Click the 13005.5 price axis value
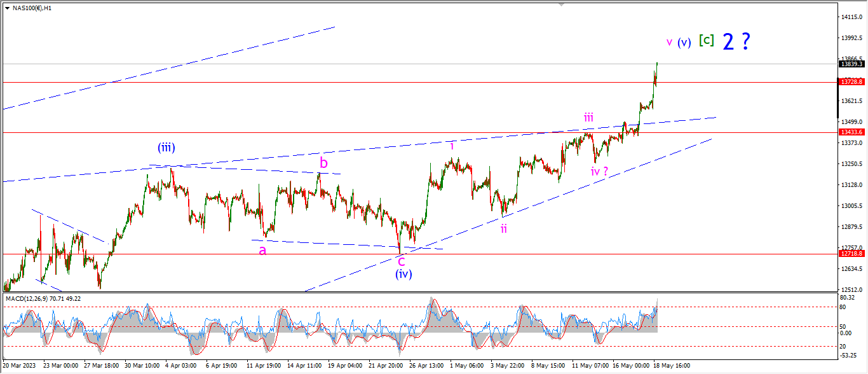Image resolution: width=868 pixels, height=374 pixels. pyautogui.click(x=851, y=206)
